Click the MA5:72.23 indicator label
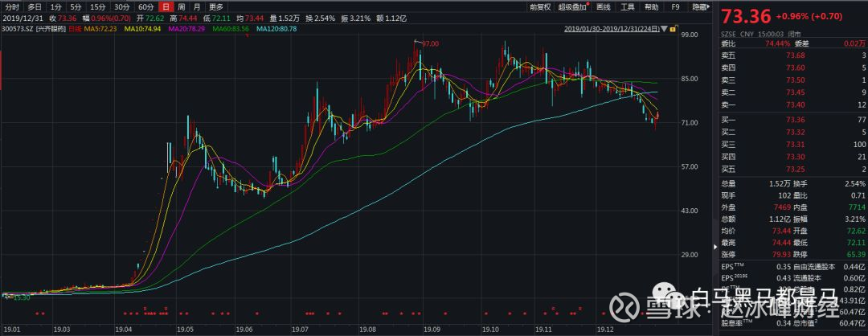This screenshot has width=868, height=336. click(102, 28)
